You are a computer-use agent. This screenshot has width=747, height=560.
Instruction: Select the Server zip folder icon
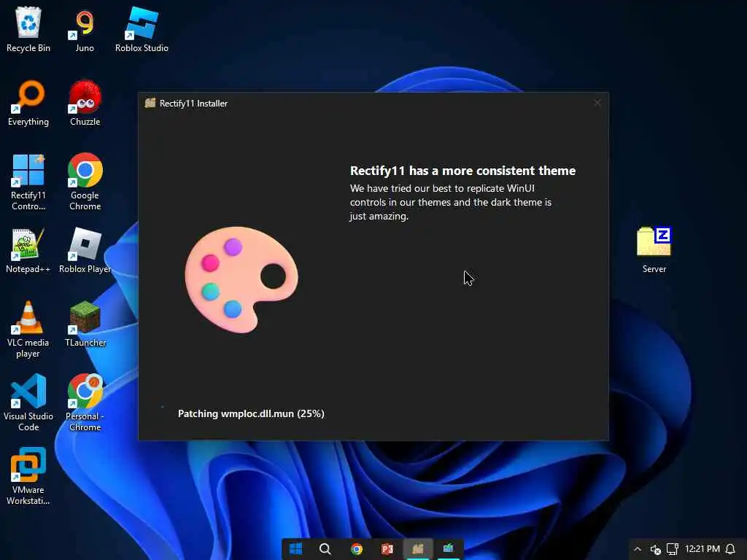click(654, 251)
